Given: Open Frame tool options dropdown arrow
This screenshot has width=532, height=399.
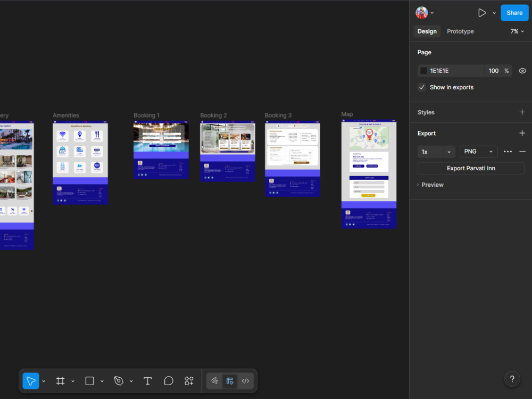Looking at the screenshot, I should point(73,381).
